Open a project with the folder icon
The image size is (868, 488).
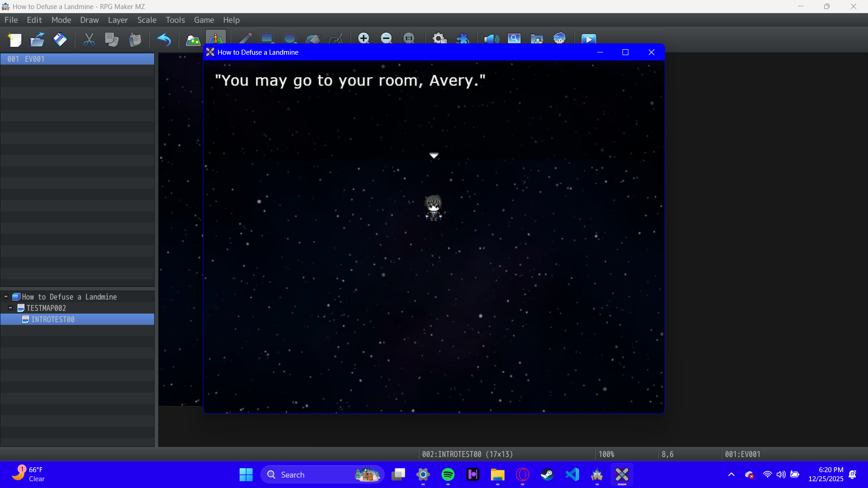pyautogui.click(x=38, y=40)
